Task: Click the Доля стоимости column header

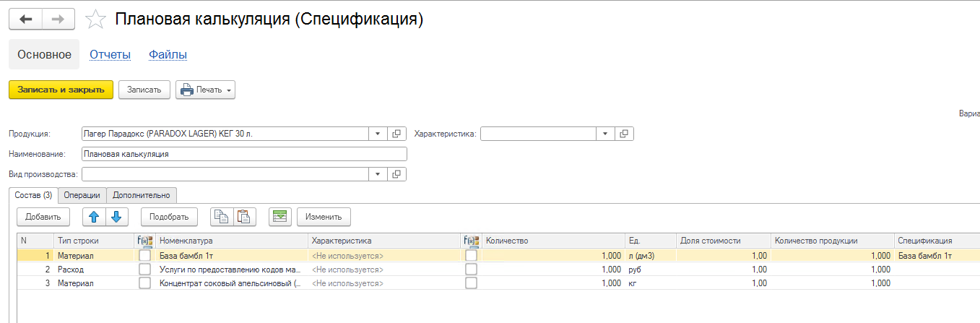Action: tap(723, 241)
